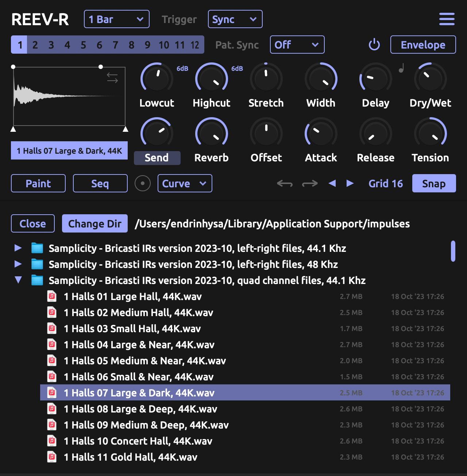Viewport: 467px width, 476px height.
Task: Toggle the Seq sequencer mode
Action: click(100, 183)
